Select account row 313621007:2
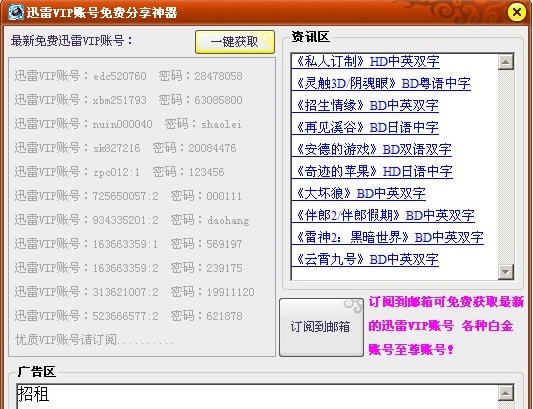 click(135, 292)
